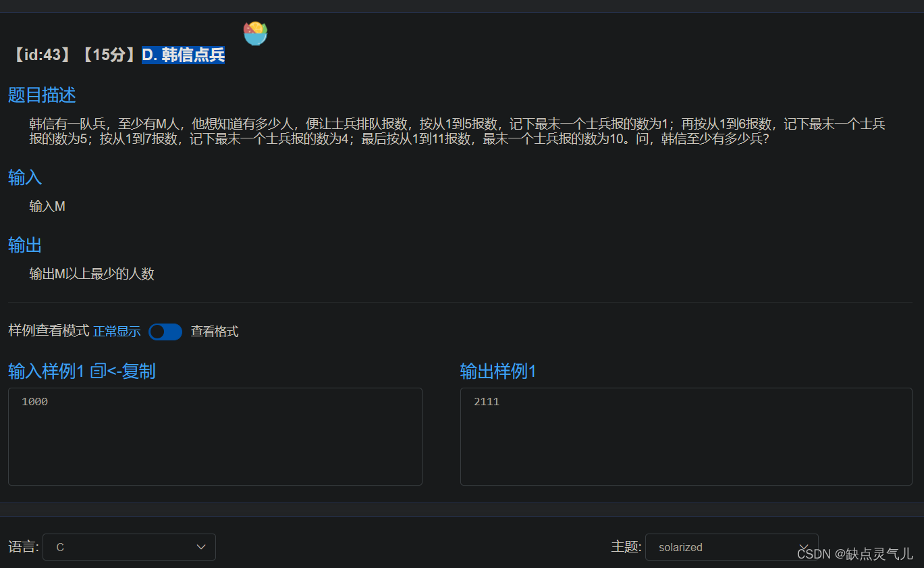Click the colorful emoji icon above the title
924x568 pixels.
255,32
